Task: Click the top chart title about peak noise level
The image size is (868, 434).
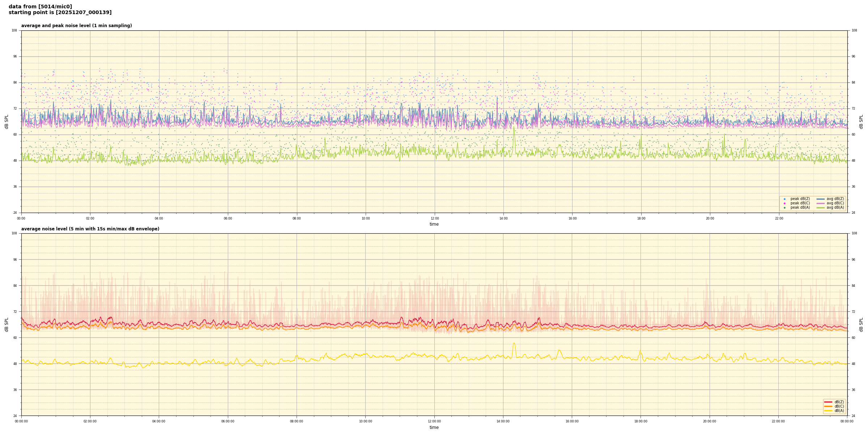Action: click(x=76, y=26)
